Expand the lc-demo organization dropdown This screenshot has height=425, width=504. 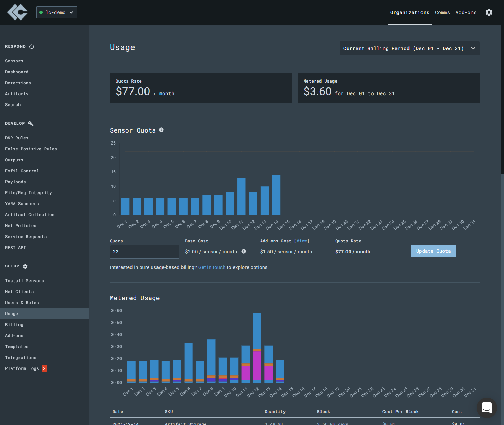pyautogui.click(x=57, y=12)
